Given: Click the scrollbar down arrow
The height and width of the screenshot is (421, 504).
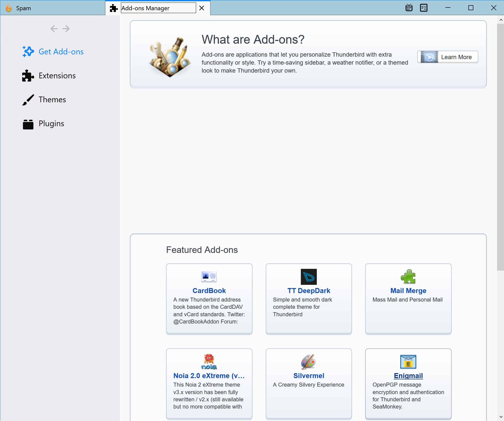Looking at the screenshot, I should [x=501, y=417].
